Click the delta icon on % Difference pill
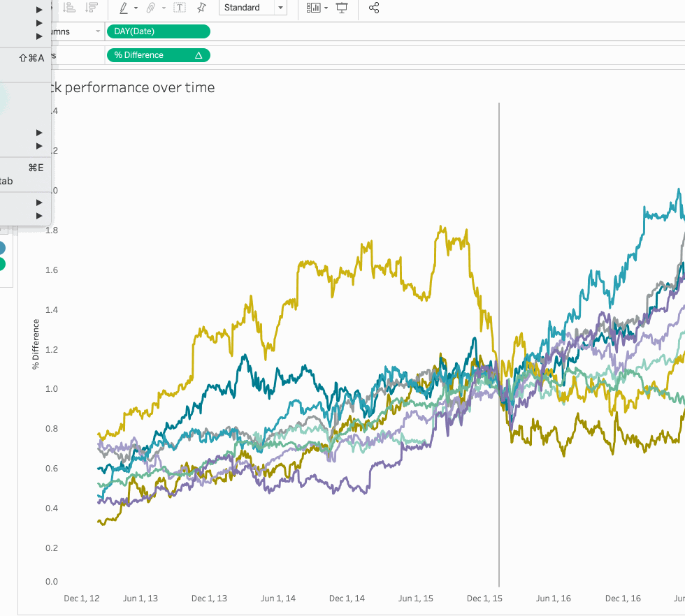 click(199, 55)
